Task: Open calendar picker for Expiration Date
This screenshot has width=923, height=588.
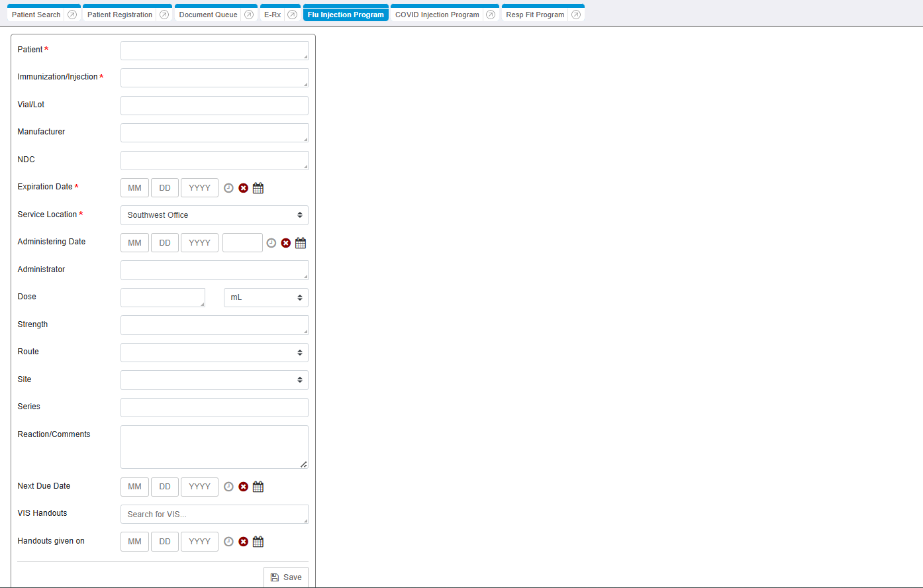Action: coord(258,188)
